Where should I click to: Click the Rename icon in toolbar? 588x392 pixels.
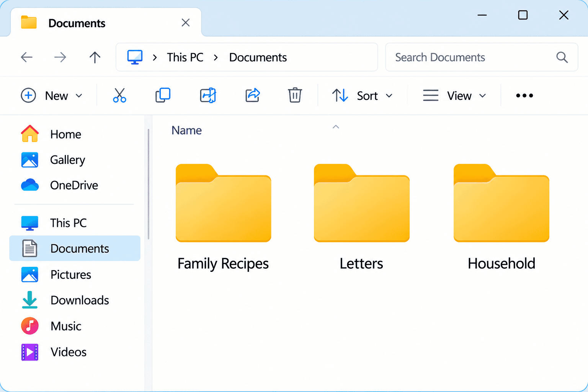[208, 95]
